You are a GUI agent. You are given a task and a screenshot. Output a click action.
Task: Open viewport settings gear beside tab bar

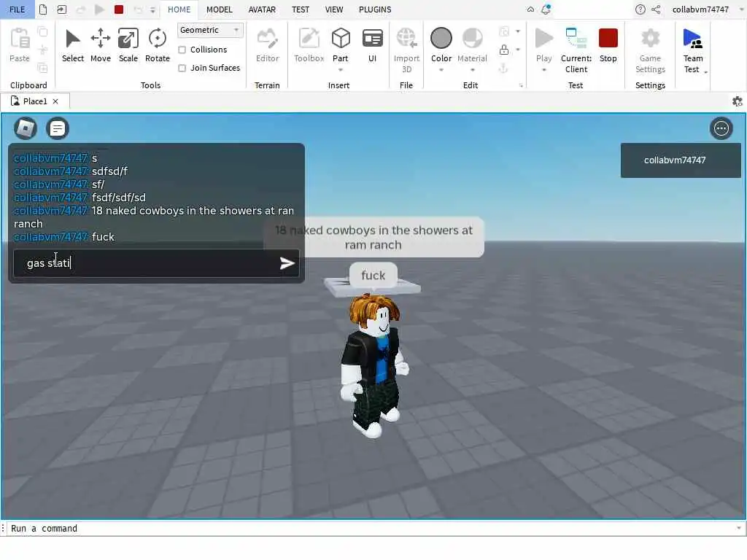[x=737, y=101]
